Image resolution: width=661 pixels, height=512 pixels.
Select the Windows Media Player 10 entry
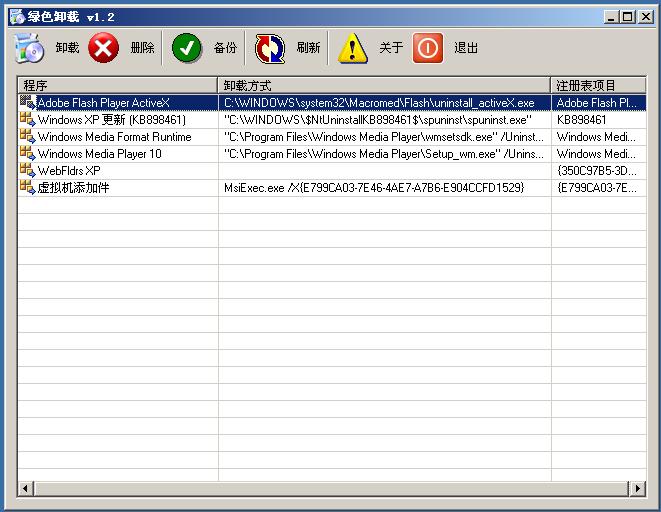pos(99,154)
